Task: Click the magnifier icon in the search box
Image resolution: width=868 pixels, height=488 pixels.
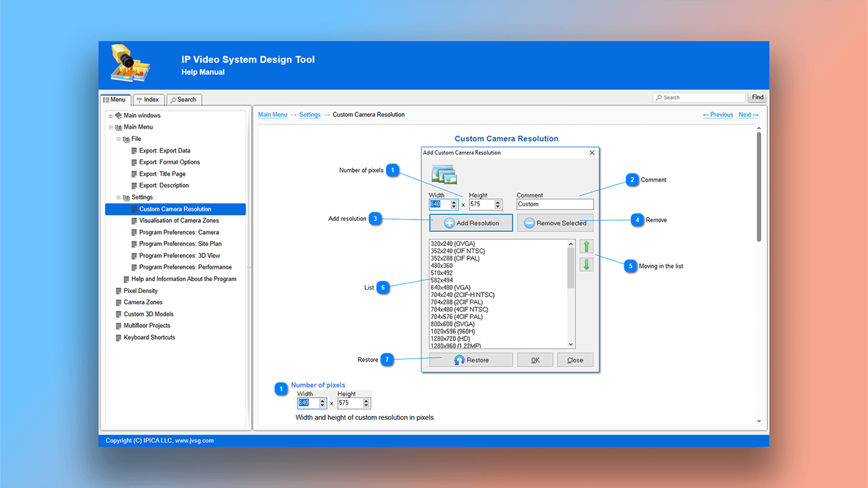Action: [x=659, y=97]
